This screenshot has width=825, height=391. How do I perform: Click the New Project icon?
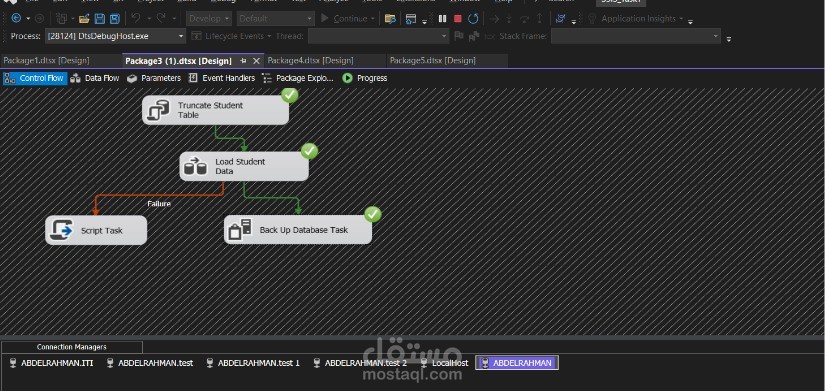pyautogui.click(x=62, y=19)
